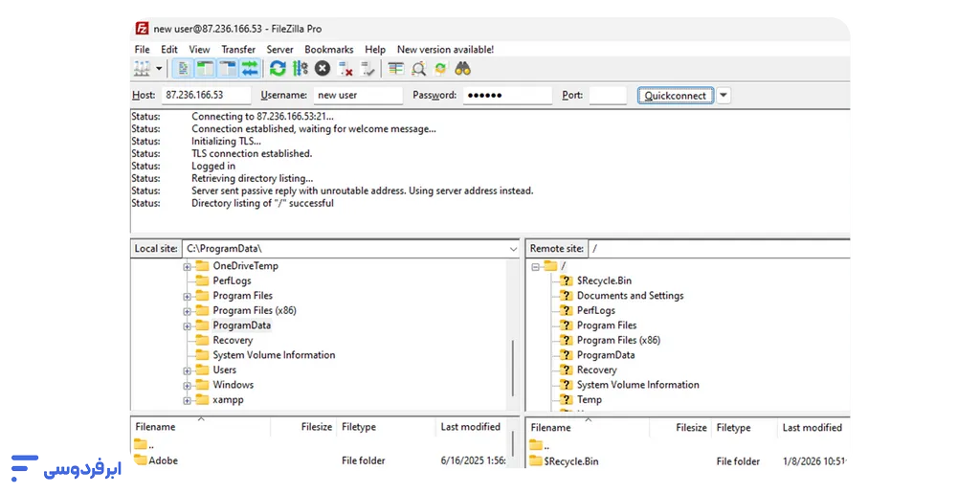Toggle the transfer queue display
The height and width of the screenshot is (493, 980).
click(250, 69)
